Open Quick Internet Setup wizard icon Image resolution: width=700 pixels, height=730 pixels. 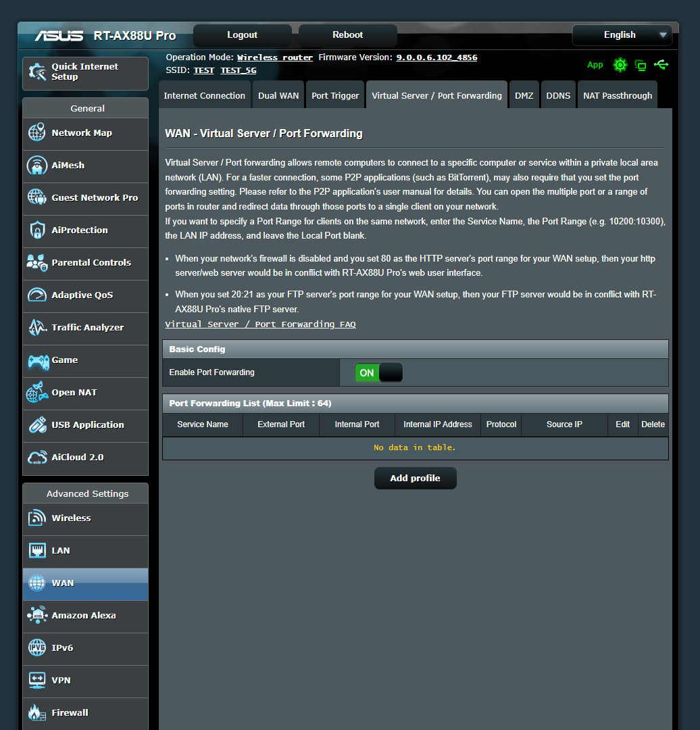pos(37,72)
